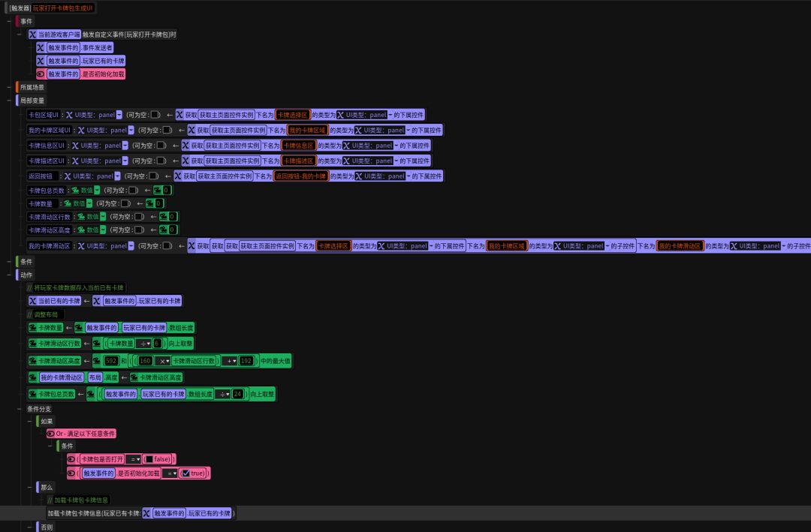Image resolution: width=811 pixels, height=532 pixels.
Task: Open type dropdown of 返回按钮 variable
Action: tap(117, 176)
